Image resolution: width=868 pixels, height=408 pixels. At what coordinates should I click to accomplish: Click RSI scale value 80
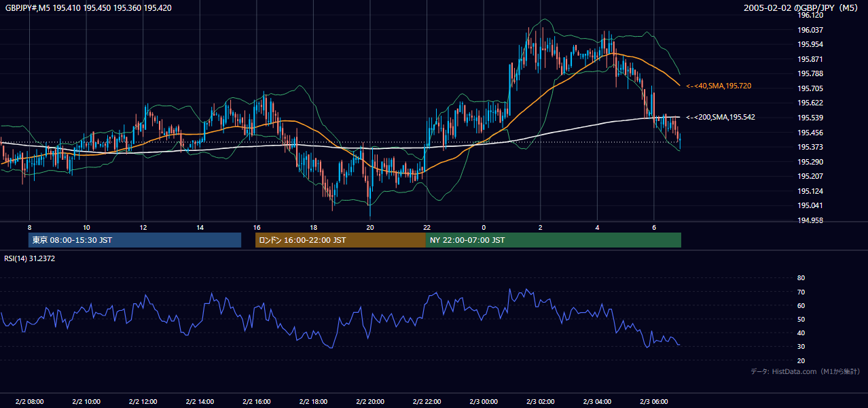coord(801,278)
